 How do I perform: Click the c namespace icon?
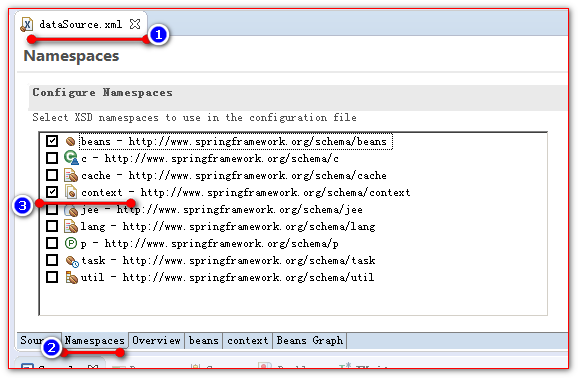pos(71,158)
